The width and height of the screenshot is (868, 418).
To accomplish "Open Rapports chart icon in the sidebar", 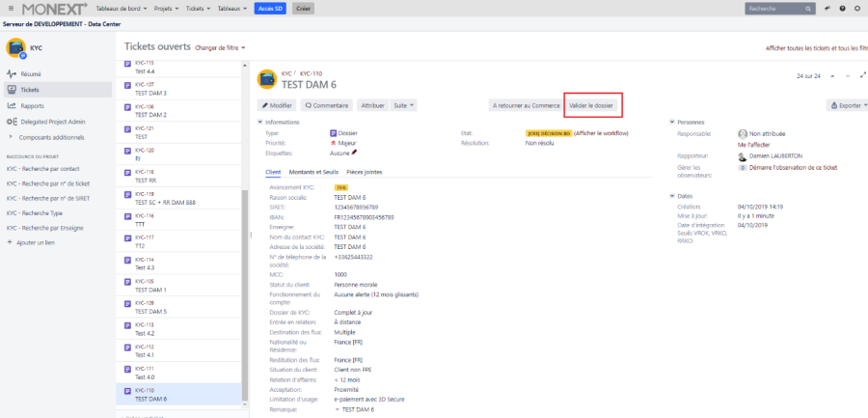I will [12, 105].
